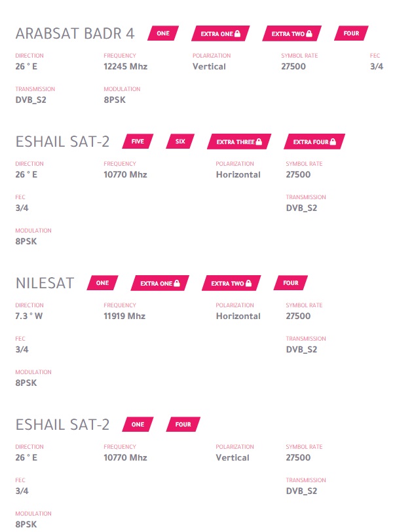414x532 pixels.
Task: Click the lock icon on EXTRA FOUR badge
Action: pyautogui.click(x=333, y=142)
